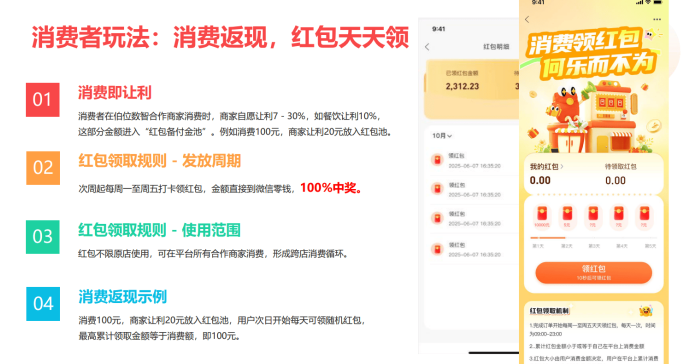Expand the 10月 month dropdown
690x364 pixels.
442,136
